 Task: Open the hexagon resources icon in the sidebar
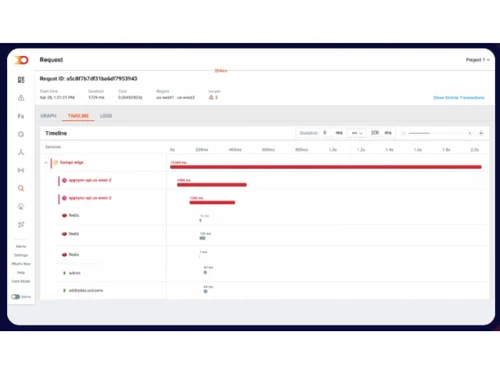[21, 134]
